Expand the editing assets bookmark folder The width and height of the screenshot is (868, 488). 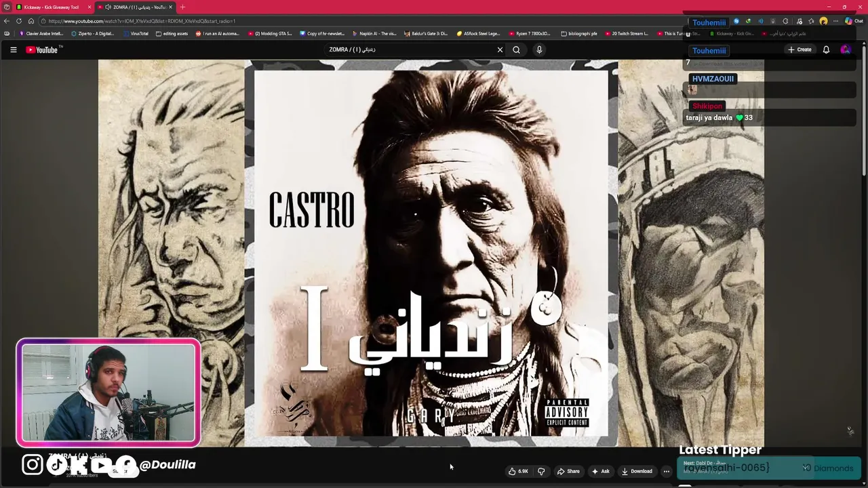172,33
